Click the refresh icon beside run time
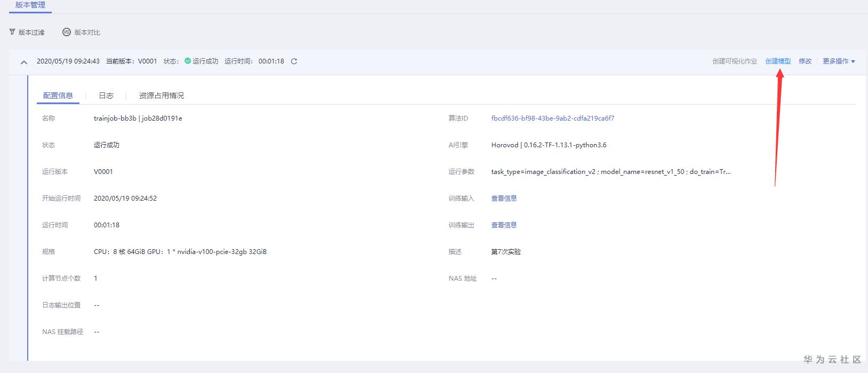The height and width of the screenshot is (373, 868). coord(294,61)
